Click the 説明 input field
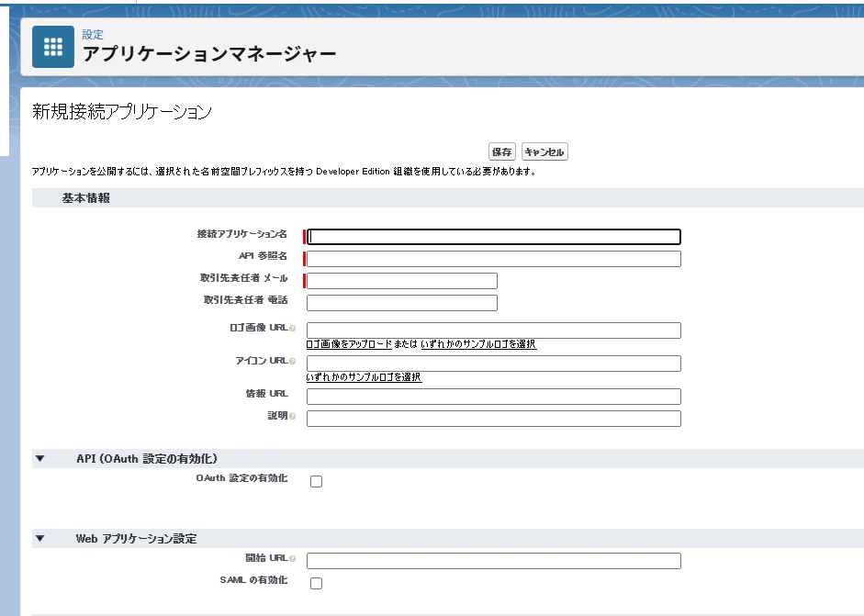Viewport: 864px width, 616px height. tap(494, 419)
